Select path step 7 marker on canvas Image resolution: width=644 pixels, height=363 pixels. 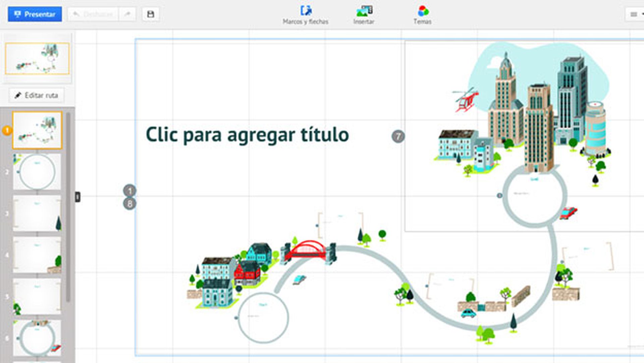point(398,136)
